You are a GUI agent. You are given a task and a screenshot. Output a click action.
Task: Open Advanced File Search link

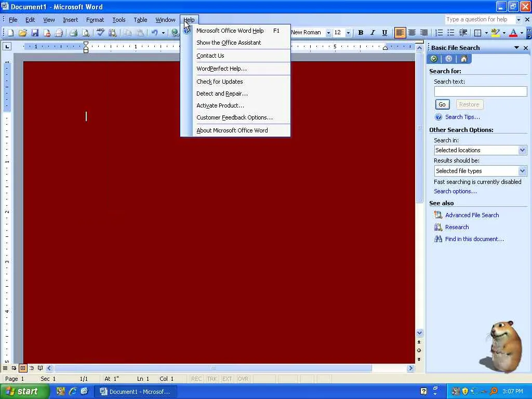pos(472,215)
